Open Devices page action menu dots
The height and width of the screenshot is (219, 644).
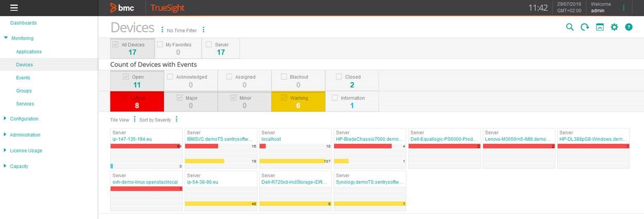point(163,30)
